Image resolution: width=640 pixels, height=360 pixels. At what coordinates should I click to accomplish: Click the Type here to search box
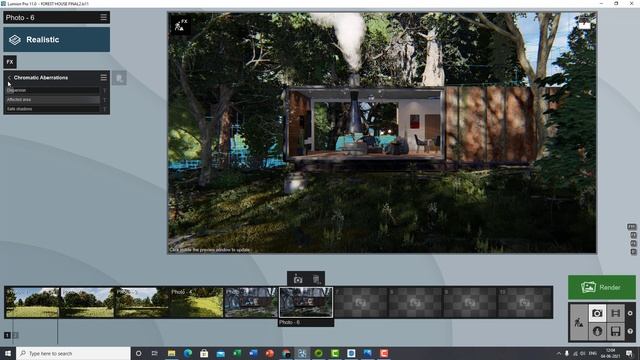tap(73, 353)
